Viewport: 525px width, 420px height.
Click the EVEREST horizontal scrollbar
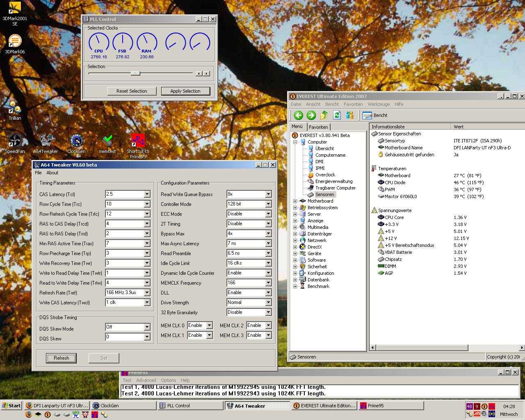click(422, 347)
